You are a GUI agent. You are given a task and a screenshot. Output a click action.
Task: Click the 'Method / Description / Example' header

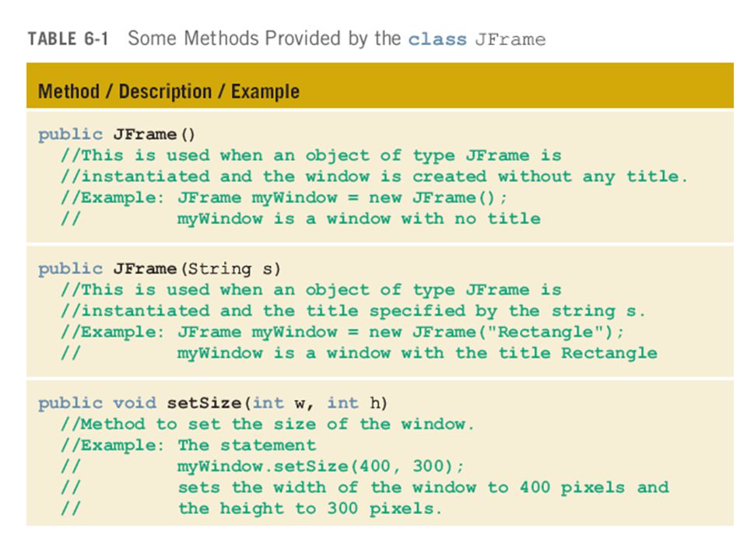(169, 91)
